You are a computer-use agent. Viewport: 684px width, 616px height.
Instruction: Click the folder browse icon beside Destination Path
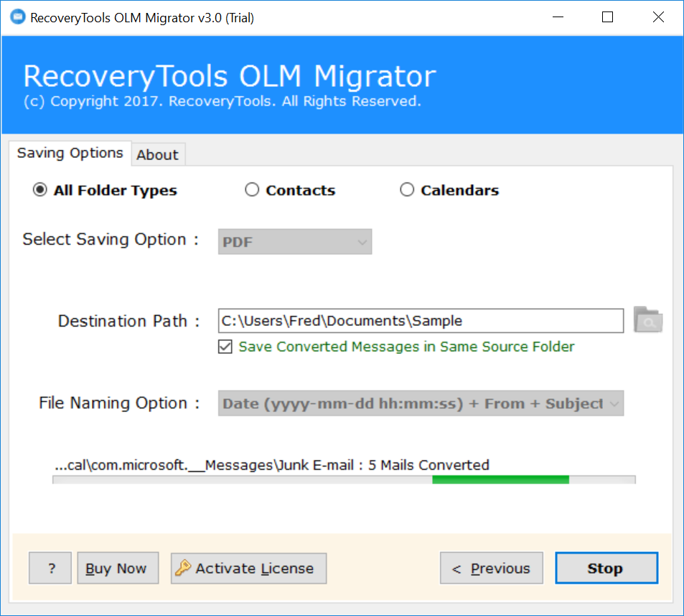pyautogui.click(x=648, y=319)
